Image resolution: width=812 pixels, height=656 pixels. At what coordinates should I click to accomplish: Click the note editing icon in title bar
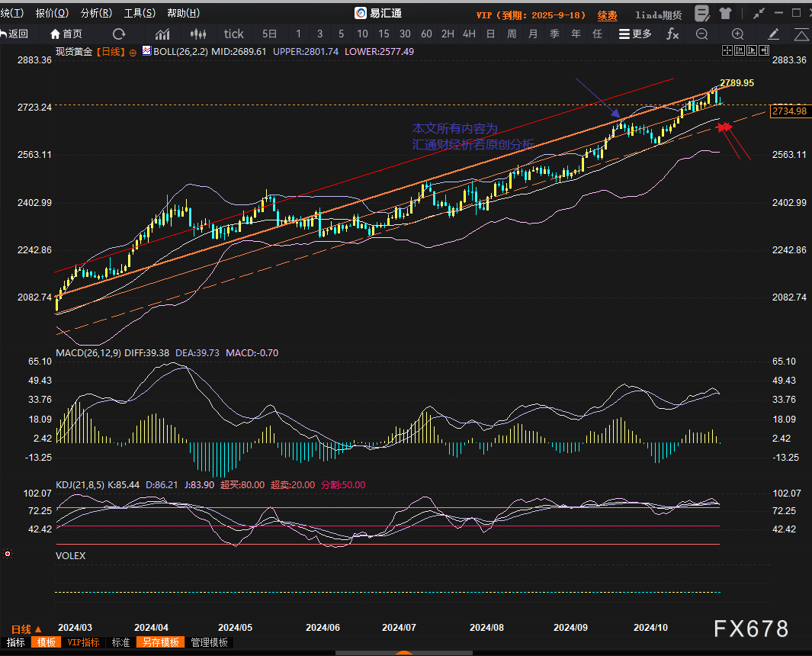pos(704,14)
